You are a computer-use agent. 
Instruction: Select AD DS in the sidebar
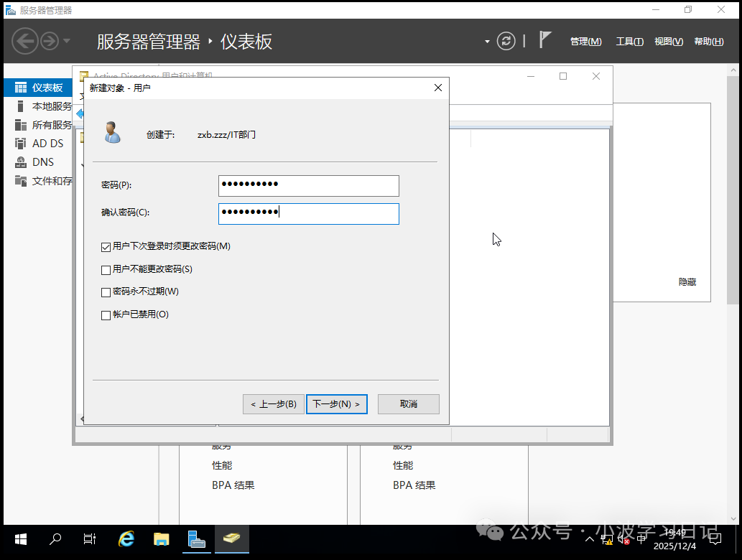[41, 143]
